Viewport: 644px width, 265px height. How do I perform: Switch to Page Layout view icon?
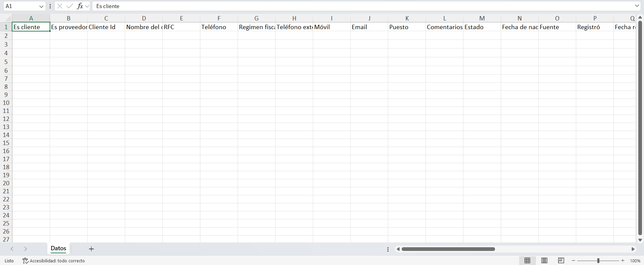click(x=544, y=261)
